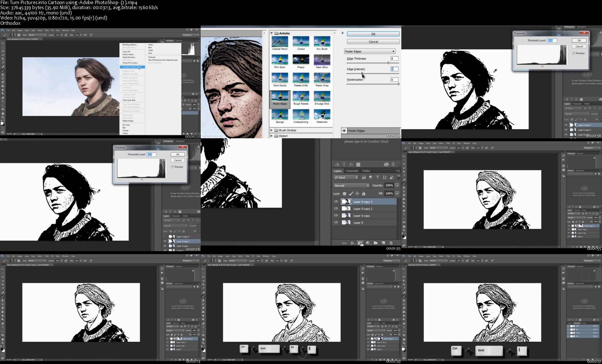Apply the Neon Glow filter thumbnail
This screenshot has width=602, height=364.
point(322,60)
